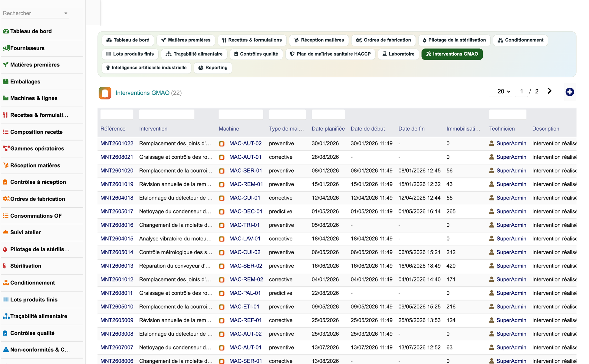The width and height of the screenshot is (589, 364).
Task: Open the Intelligence artificielle industrielle tab
Action: pos(146,68)
